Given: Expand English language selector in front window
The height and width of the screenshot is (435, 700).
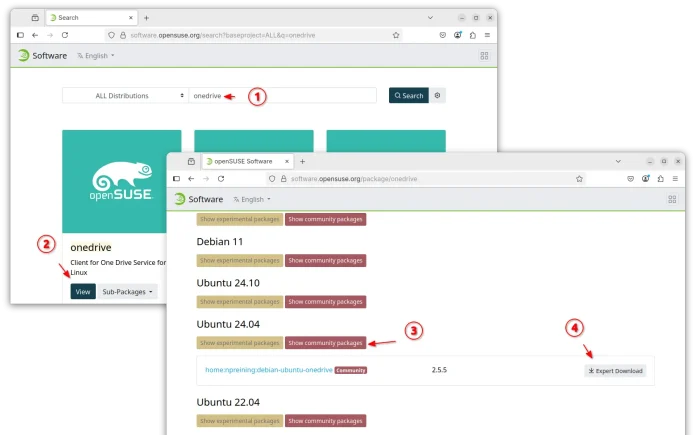Looking at the screenshot, I should (251, 199).
